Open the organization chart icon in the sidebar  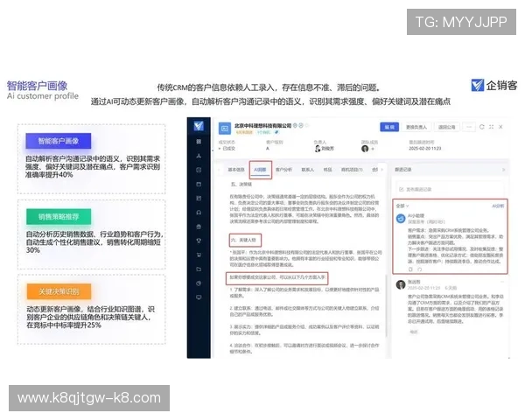pyautogui.click(x=199, y=156)
